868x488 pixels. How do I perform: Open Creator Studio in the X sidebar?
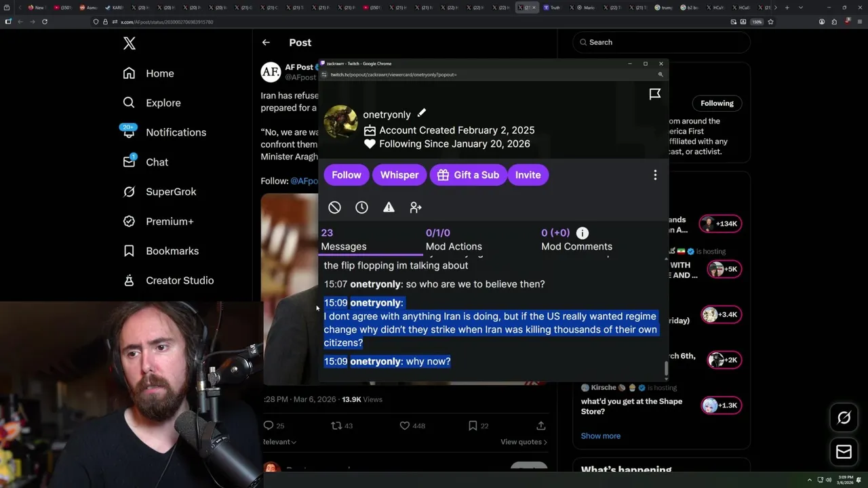(x=168, y=281)
